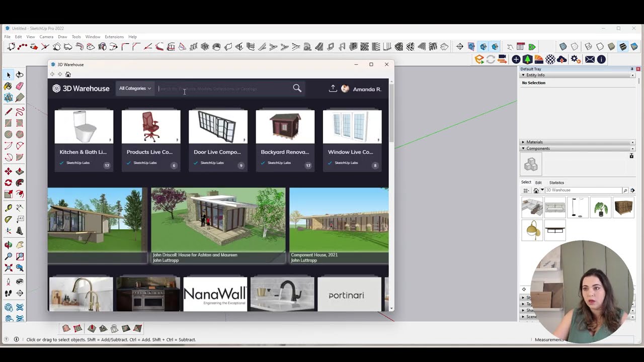Image resolution: width=644 pixels, height=362 pixels.
Task: Upload a model via upload icon
Action: pyautogui.click(x=333, y=88)
